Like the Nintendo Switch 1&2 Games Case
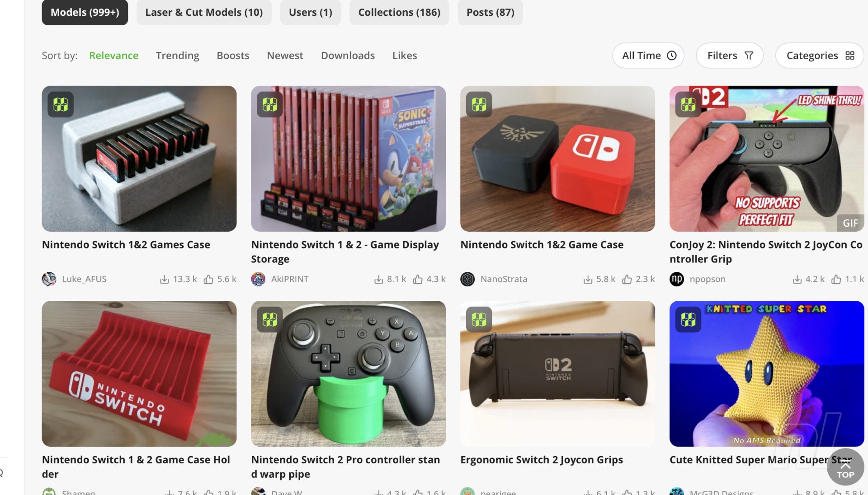Screen dimensions: 868x495 click(x=208, y=280)
